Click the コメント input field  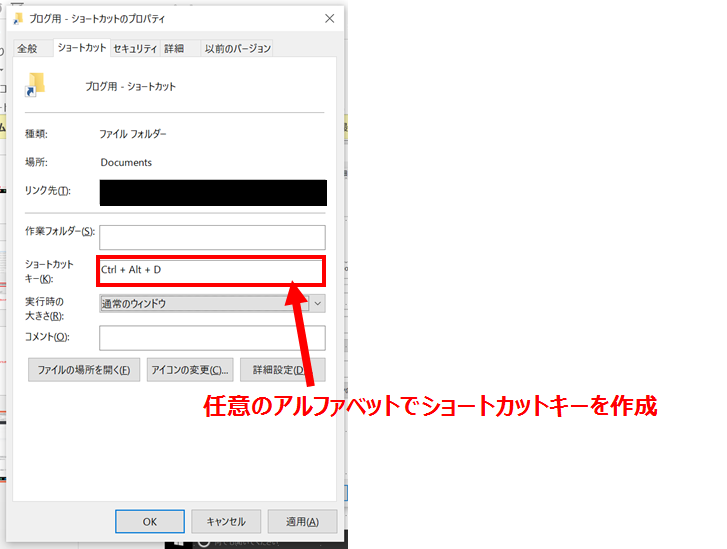[x=212, y=338]
